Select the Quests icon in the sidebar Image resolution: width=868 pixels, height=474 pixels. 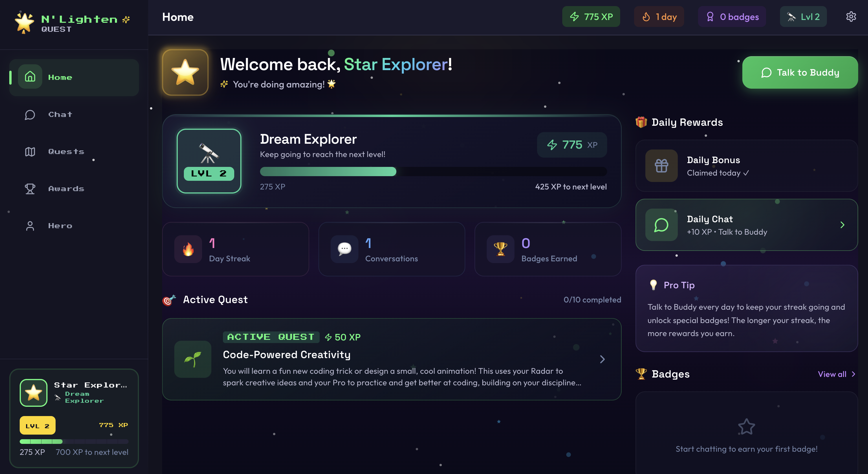coord(30,152)
